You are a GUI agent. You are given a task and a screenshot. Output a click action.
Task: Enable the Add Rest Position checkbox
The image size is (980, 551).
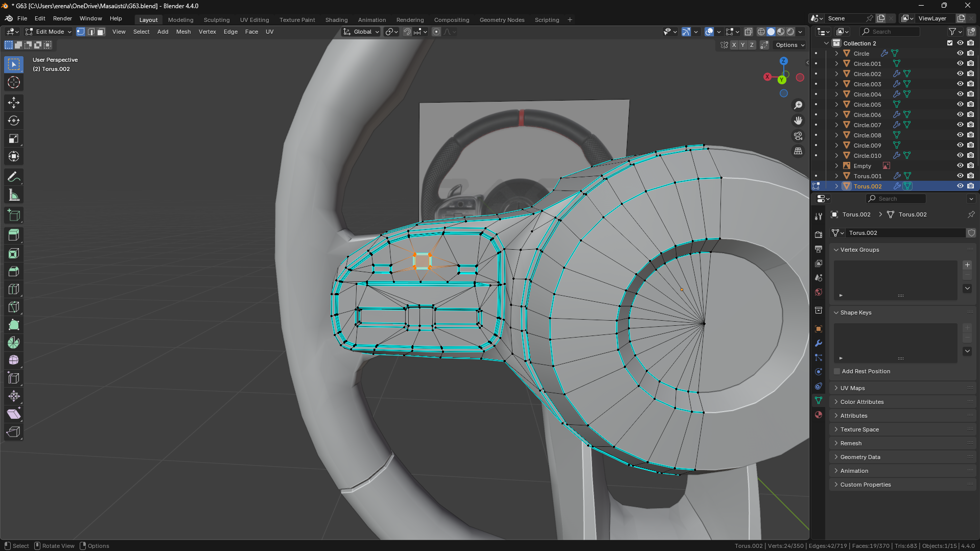pos(837,371)
